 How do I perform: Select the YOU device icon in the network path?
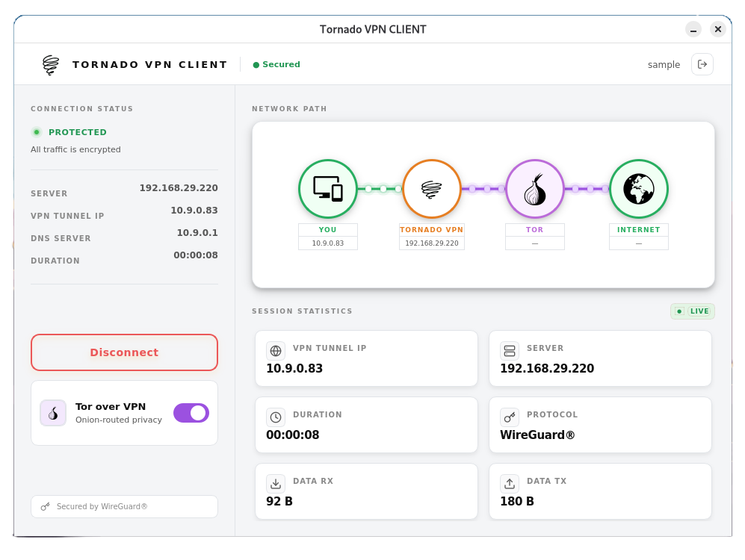click(x=328, y=188)
